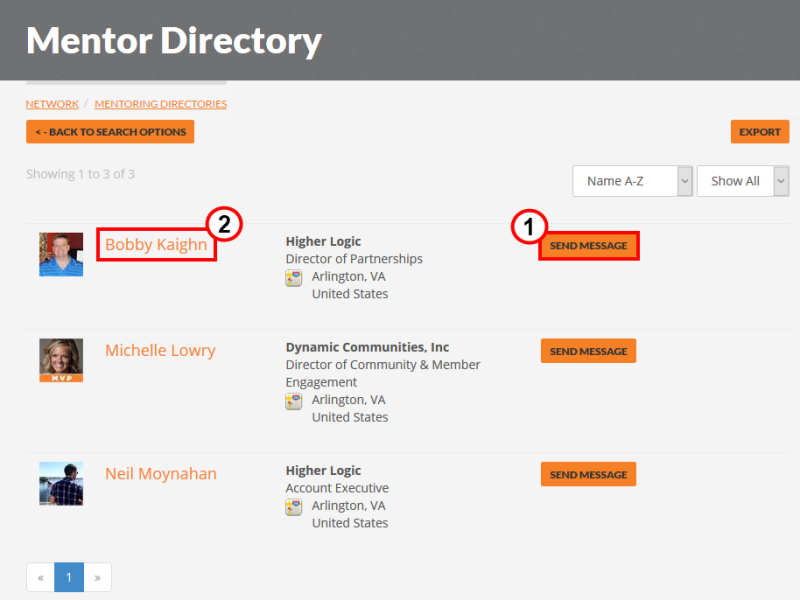The height and width of the screenshot is (600, 800).
Task: Click 'United States' in Neil Moynahan's row
Action: pos(350,523)
